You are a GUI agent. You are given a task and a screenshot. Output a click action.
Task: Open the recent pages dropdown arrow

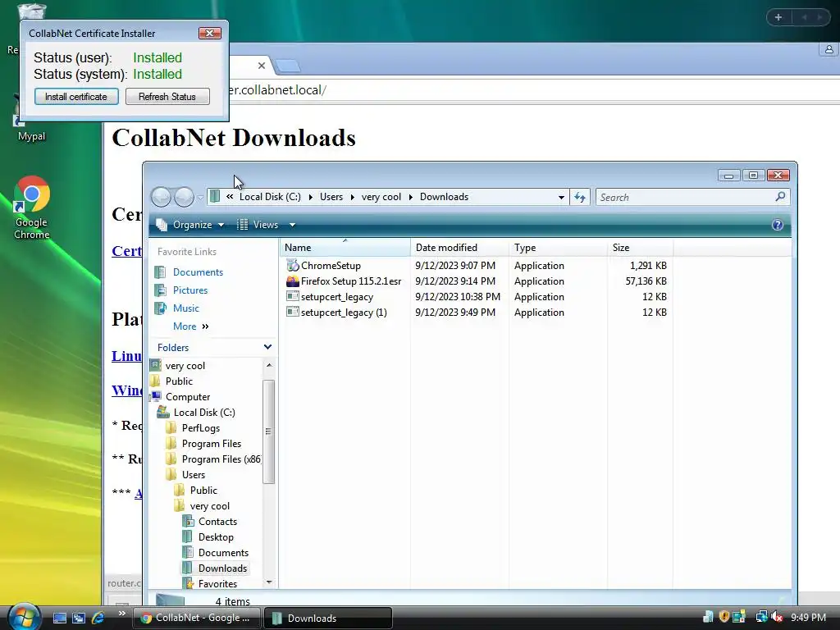pyautogui.click(x=200, y=197)
